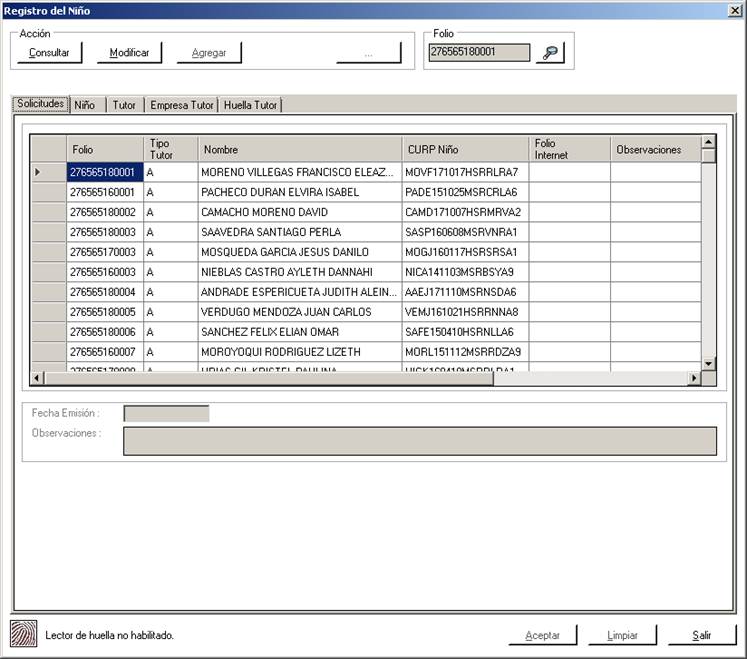This screenshot has height=659, width=747.
Task: Open the Solicitudes tab
Action: 40,104
